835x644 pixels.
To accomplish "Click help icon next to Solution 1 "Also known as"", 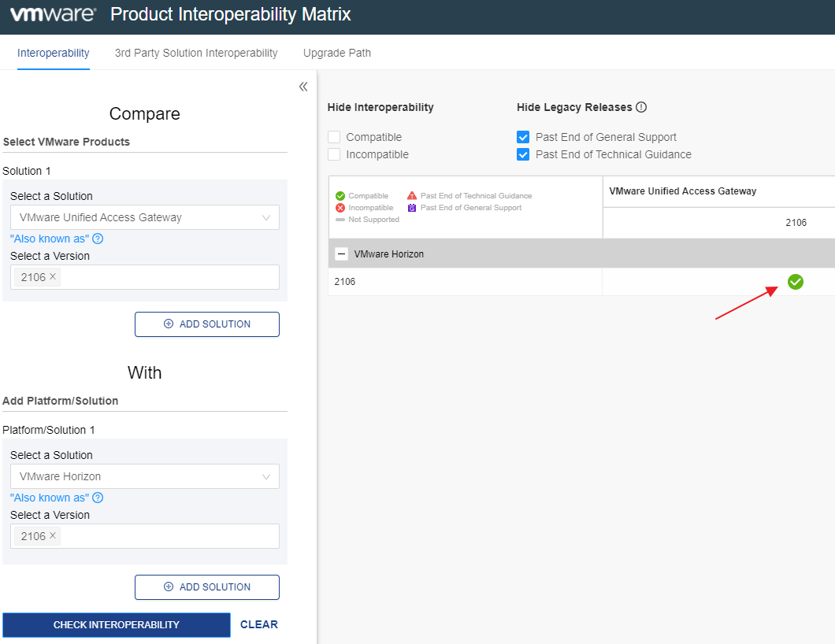I will point(98,239).
